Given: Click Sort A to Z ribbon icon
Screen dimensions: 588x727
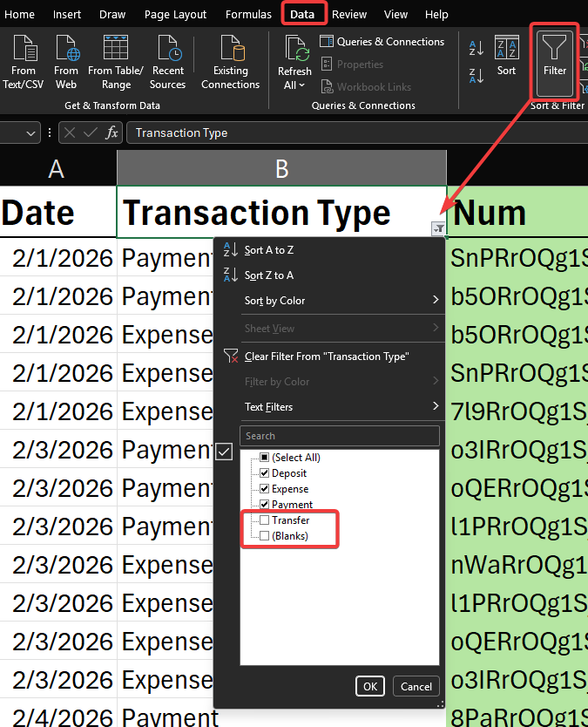Looking at the screenshot, I should (476, 47).
